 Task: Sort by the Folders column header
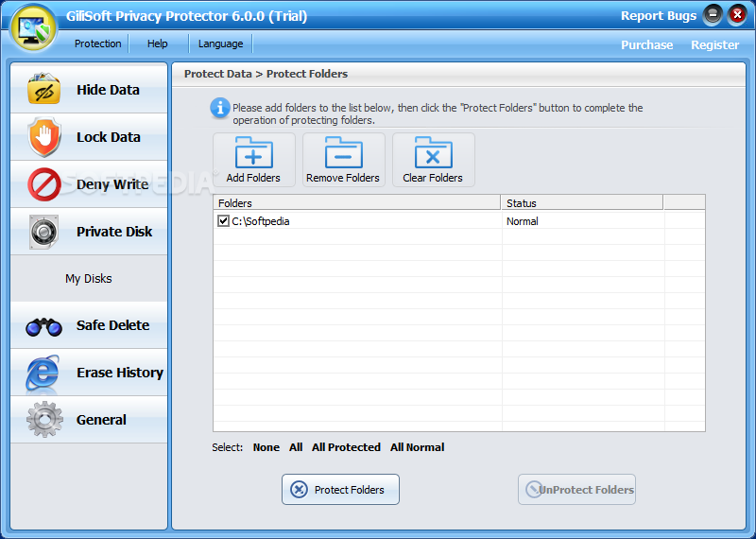[x=356, y=202]
